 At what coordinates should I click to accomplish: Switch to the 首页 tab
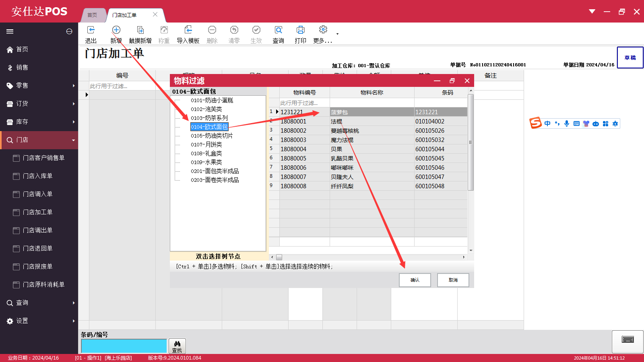click(x=93, y=15)
